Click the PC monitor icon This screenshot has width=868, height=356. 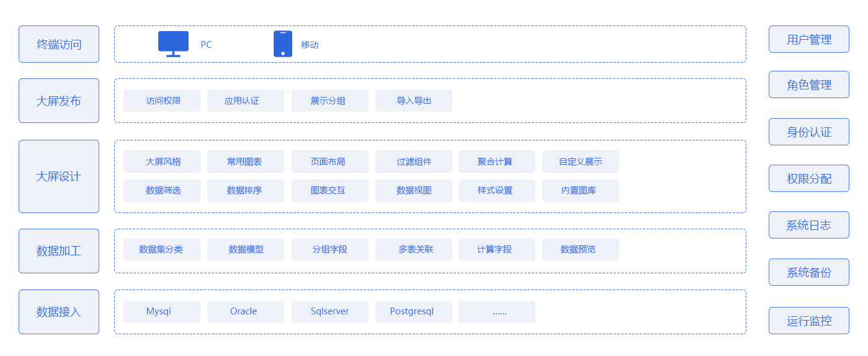(173, 44)
